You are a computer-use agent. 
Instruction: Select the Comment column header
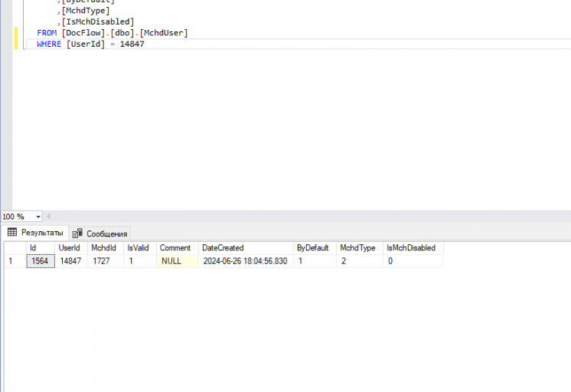pyautogui.click(x=178, y=248)
